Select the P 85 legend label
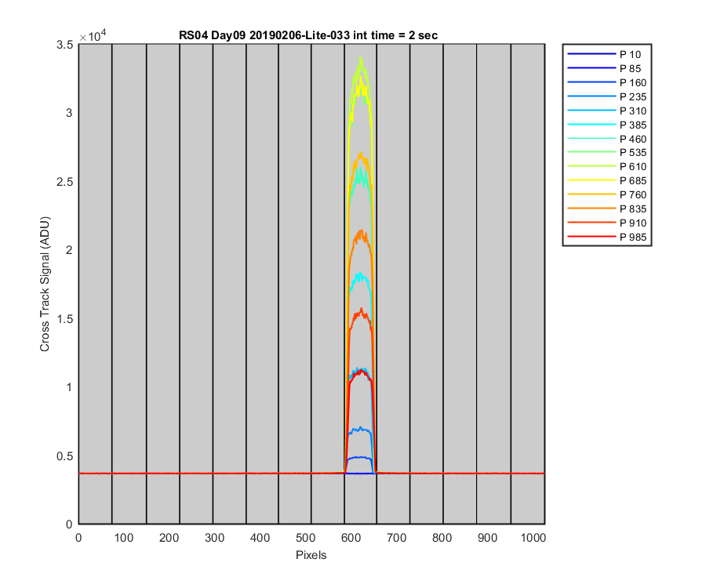 click(631, 69)
